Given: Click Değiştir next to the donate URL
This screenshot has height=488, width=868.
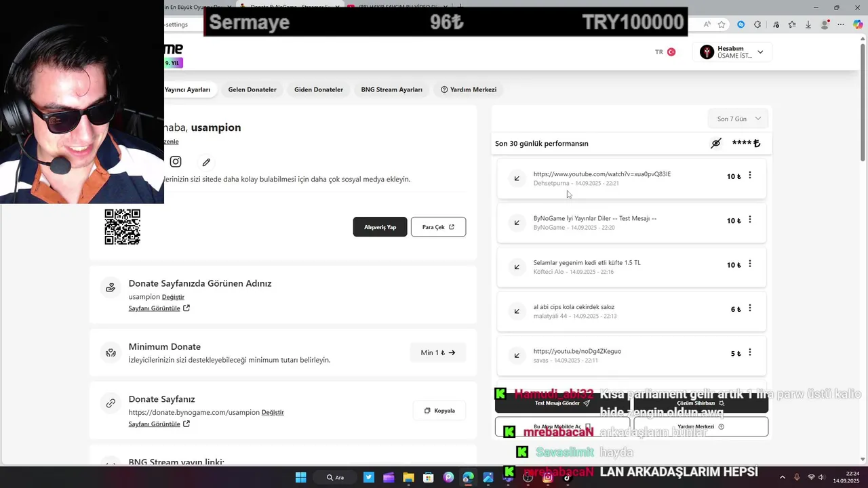Looking at the screenshot, I should pyautogui.click(x=273, y=412).
